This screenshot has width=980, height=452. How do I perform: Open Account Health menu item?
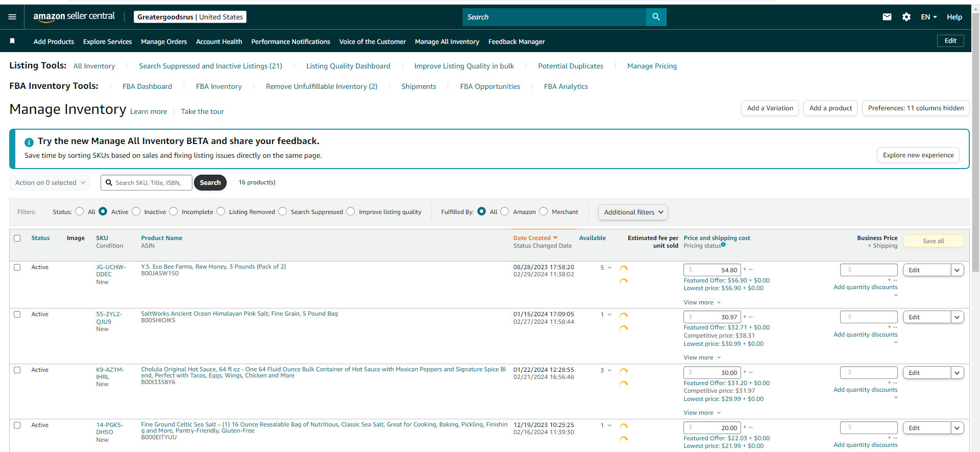tap(219, 41)
